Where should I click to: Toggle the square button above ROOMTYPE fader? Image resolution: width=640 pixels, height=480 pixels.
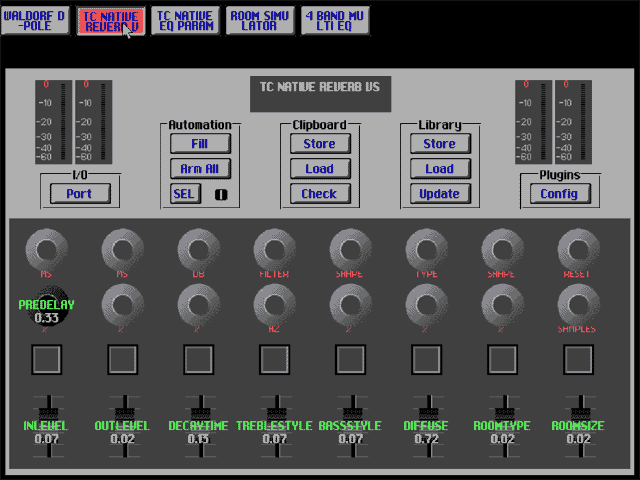[x=502, y=359]
